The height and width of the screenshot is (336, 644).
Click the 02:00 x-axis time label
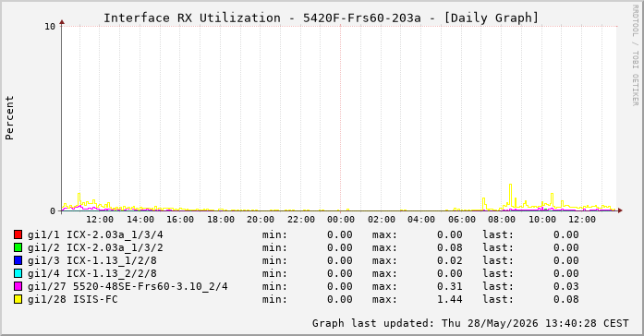pyautogui.click(x=382, y=220)
